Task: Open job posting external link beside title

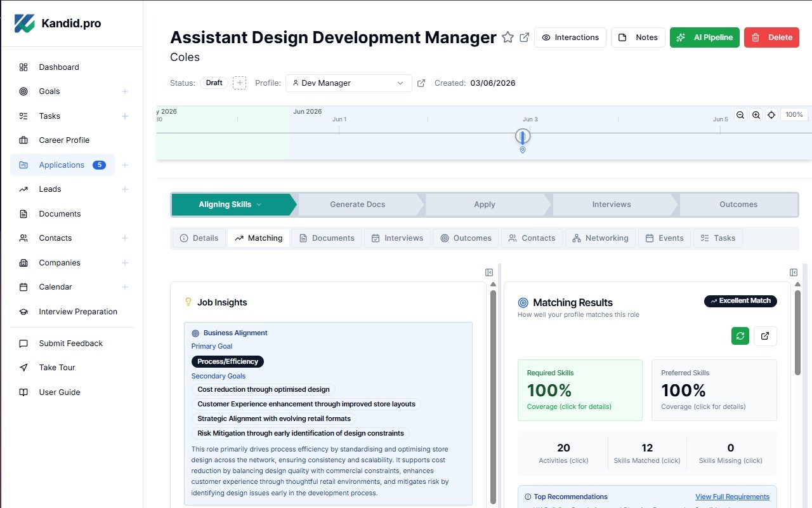Action: click(x=525, y=37)
